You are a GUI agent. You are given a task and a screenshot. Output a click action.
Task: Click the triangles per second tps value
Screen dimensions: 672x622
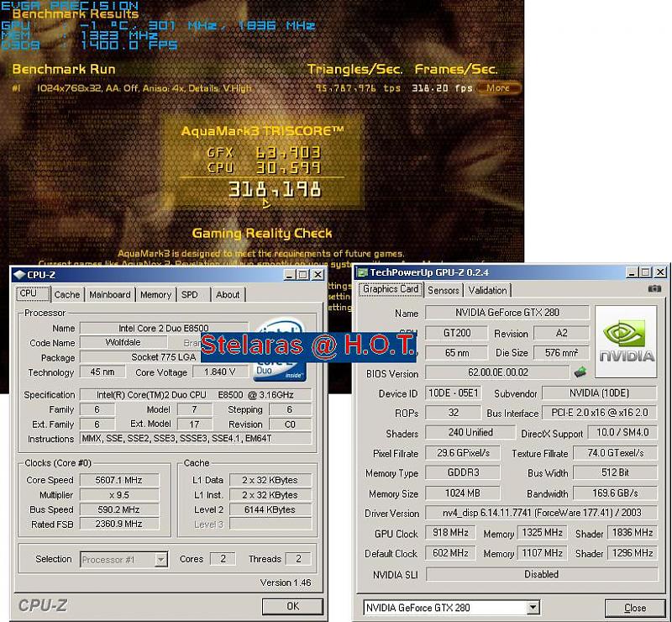tap(358, 88)
